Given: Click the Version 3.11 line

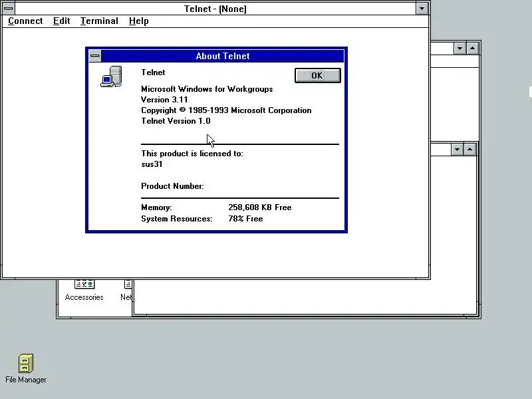Looking at the screenshot, I should (164, 100).
